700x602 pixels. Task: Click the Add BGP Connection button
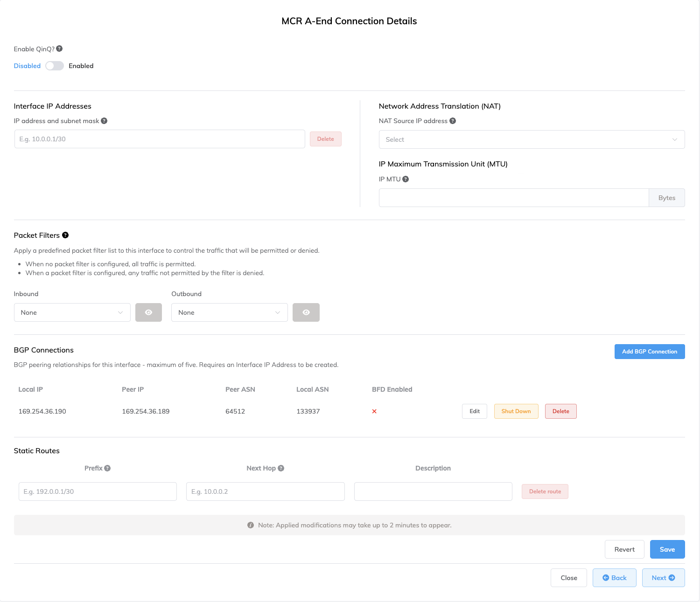click(649, 352)
